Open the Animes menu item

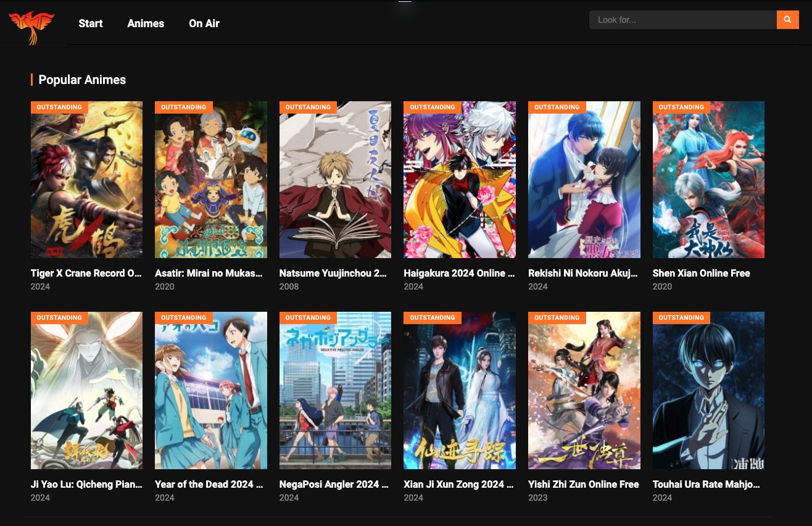(x=146, y=23)
